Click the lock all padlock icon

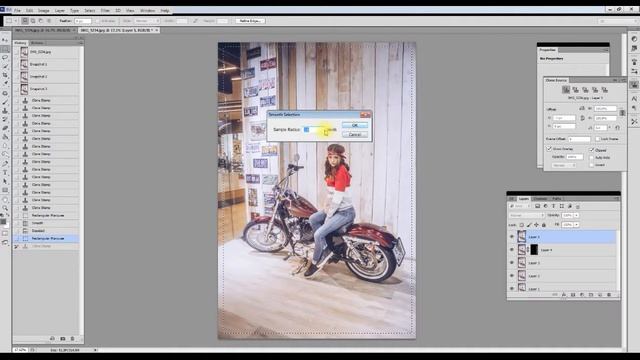point(544,225)
